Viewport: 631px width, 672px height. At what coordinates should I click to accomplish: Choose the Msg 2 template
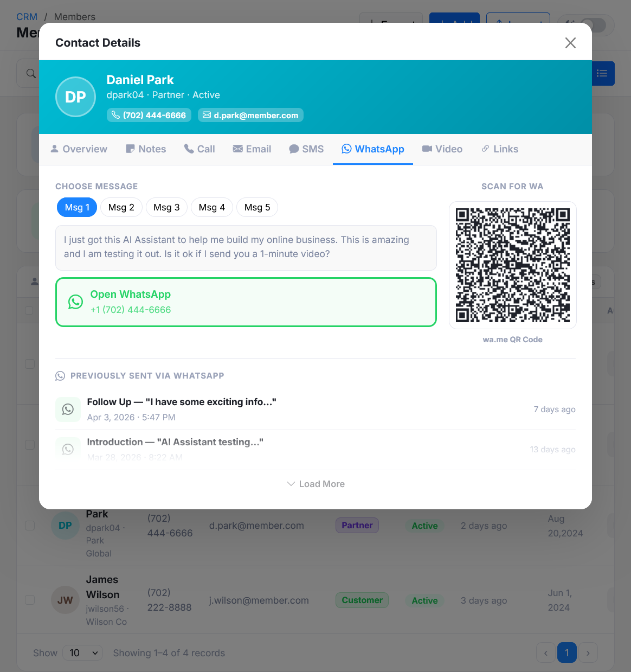tap(121, 207)
